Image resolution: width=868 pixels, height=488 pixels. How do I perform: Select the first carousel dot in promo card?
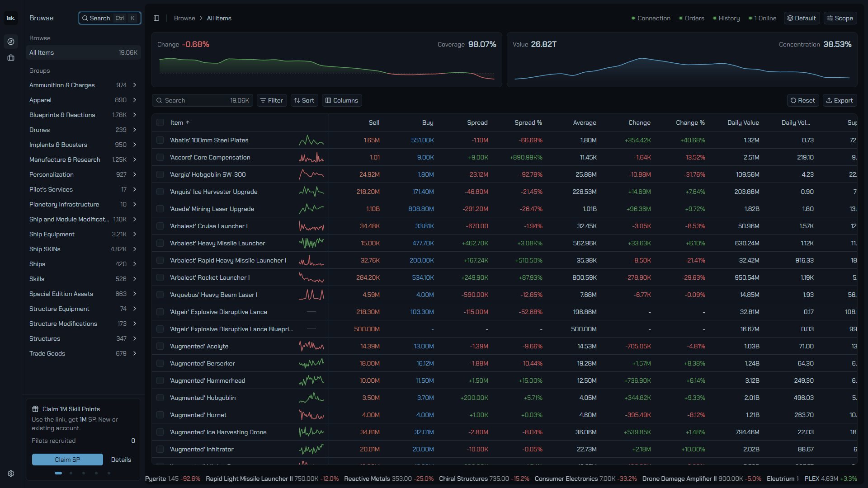click(x=58, y=473)
